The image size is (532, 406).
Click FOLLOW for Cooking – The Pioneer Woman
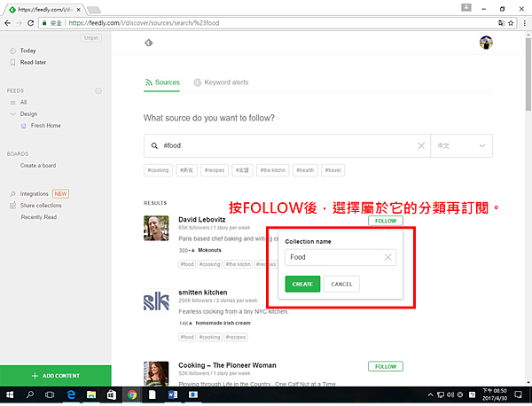click(386, 367)
